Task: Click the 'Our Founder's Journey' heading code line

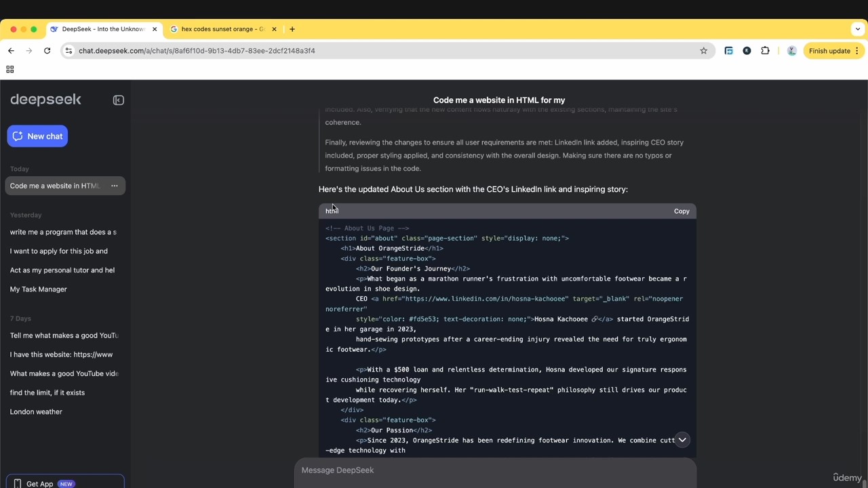Action: 413,268
